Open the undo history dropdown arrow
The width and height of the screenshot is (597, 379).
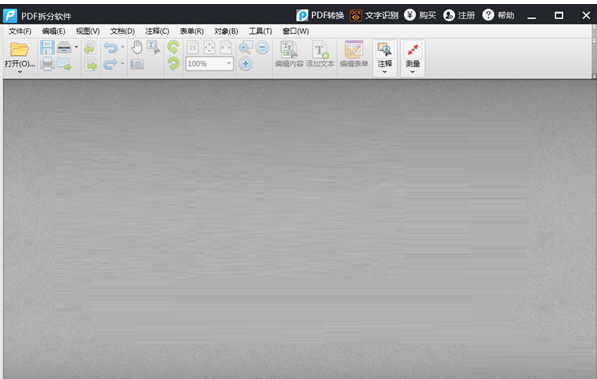pos(123,48)
